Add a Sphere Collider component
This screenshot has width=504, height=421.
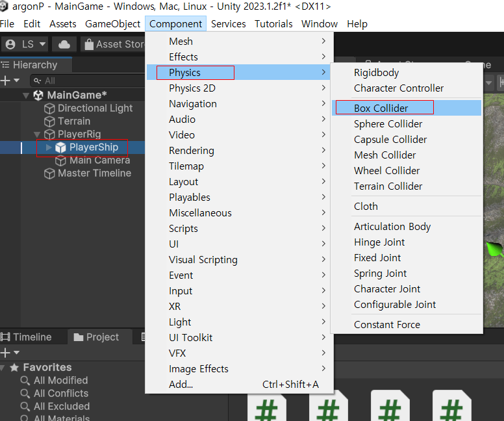(407, 123)
